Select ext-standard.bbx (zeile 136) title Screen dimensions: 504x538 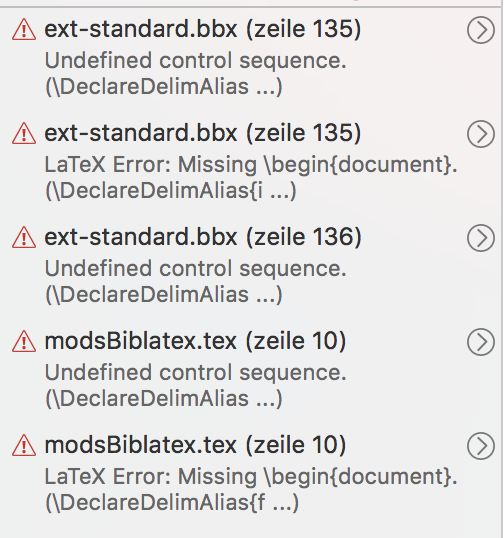point(203,237)
